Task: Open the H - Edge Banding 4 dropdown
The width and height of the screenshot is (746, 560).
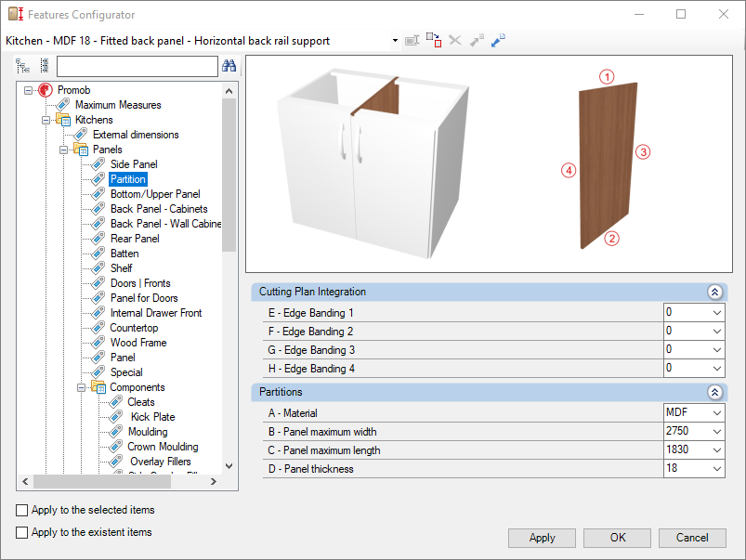Action: point(717,369)
